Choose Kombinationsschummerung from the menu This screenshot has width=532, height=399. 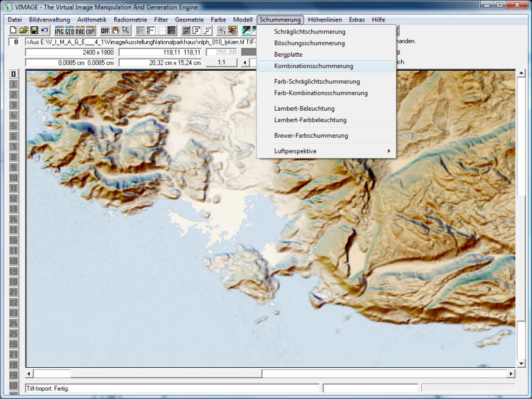313,66
